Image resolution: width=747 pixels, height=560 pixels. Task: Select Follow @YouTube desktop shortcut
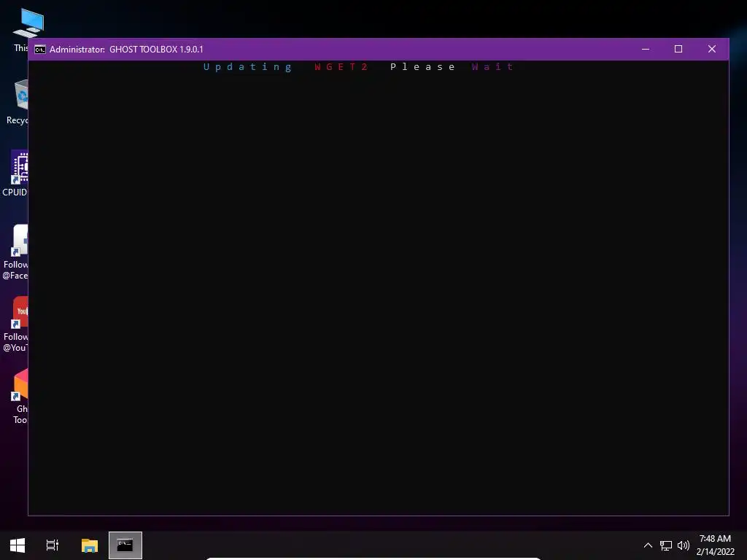[x=15, y=324]
